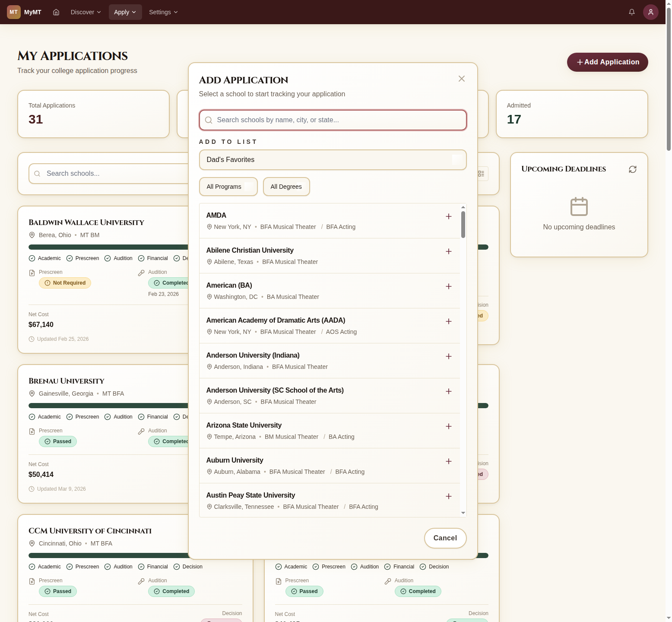672x622 pixels.
Task: Open the Settings menu
Action: coord(163,12)
